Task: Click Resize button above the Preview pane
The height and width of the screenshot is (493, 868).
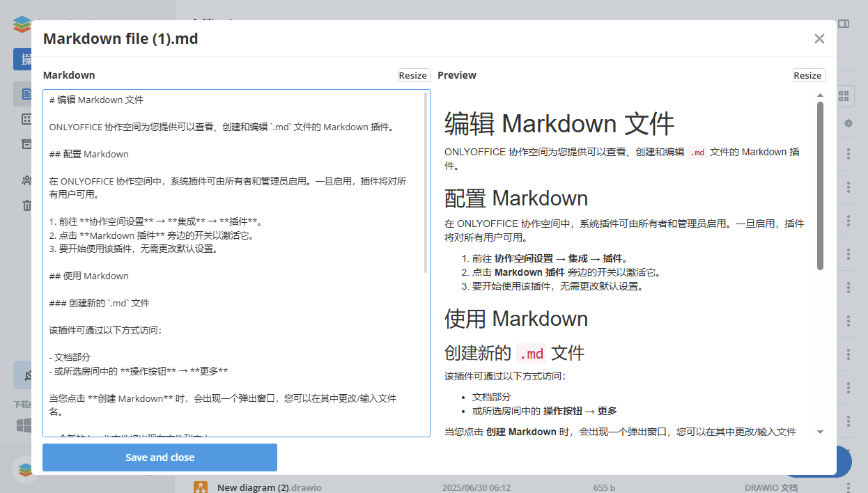Action: (808, 75)
